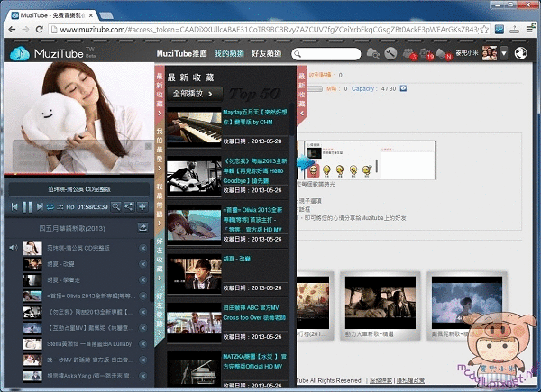The width and height of the screenshot is (541, 392).
Task: Open the 我的頻道 tab
Action: (x=229, y=54)
